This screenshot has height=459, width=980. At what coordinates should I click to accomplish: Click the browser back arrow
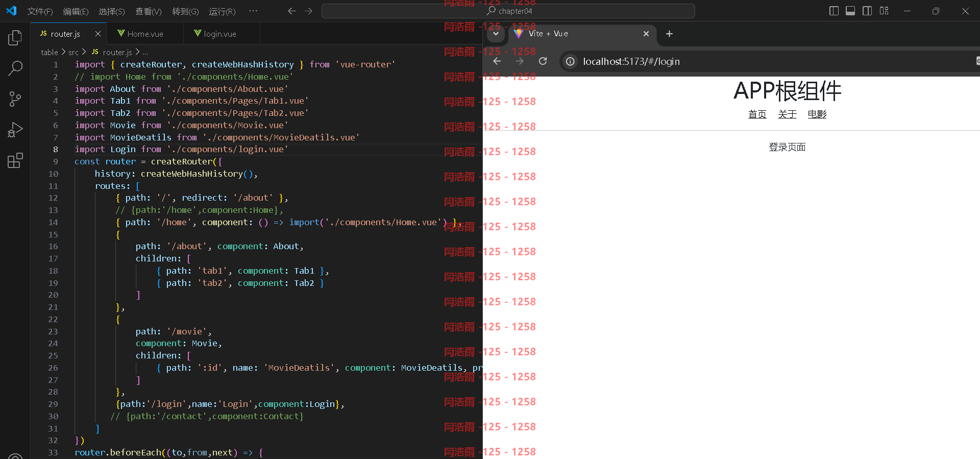click(497, 61)
